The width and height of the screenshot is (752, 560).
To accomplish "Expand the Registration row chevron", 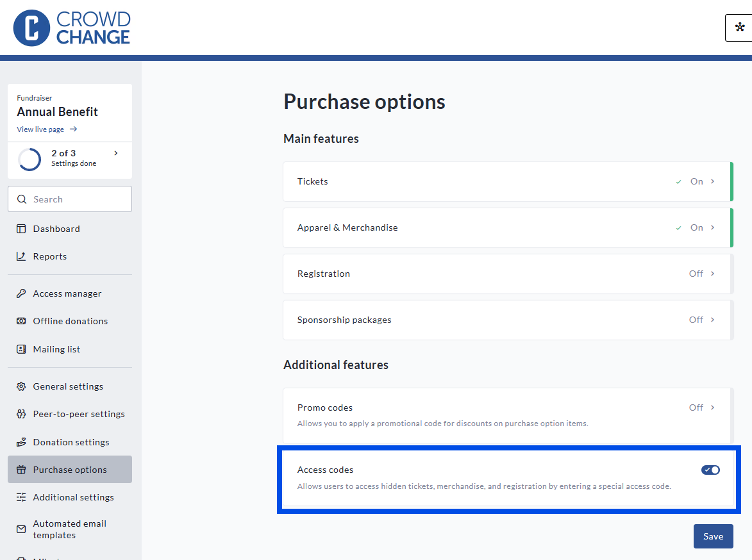I will pos(713,274).
